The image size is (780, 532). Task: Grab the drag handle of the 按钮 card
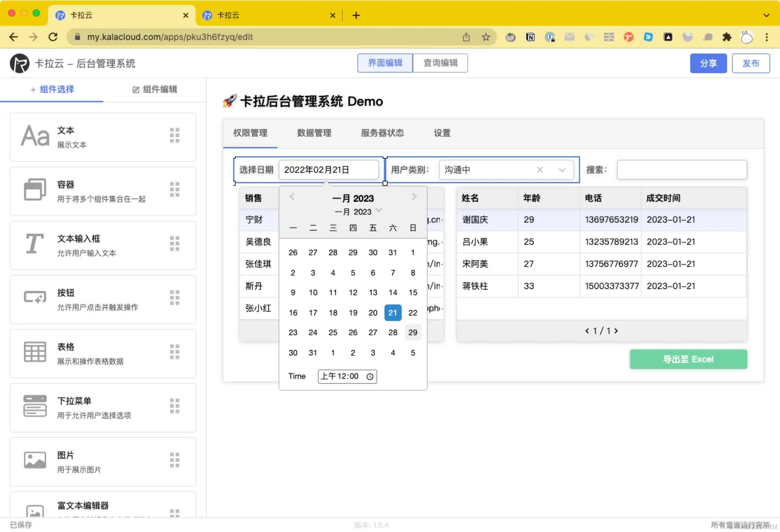click(174, 298)
